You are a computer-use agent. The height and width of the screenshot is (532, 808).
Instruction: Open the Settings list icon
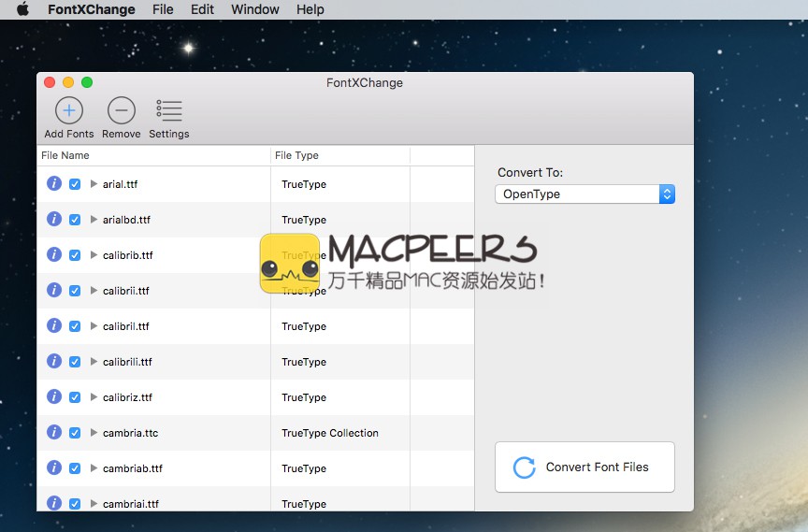coord(169,111)
